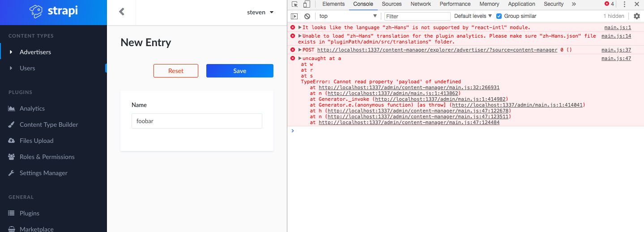This screenshot has width=644, height=232.
Task: Expand the react-intl zh-Hans error message
Action: click(300, 28)
